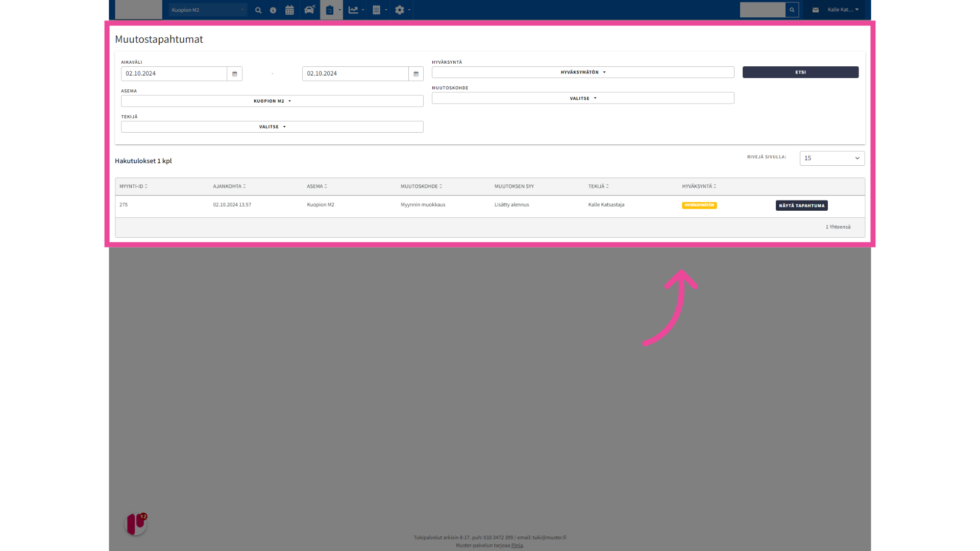This screenshot has width=980, height=551.
Task: Open the calendar icon in top toolbar
Action: point(289,10)
